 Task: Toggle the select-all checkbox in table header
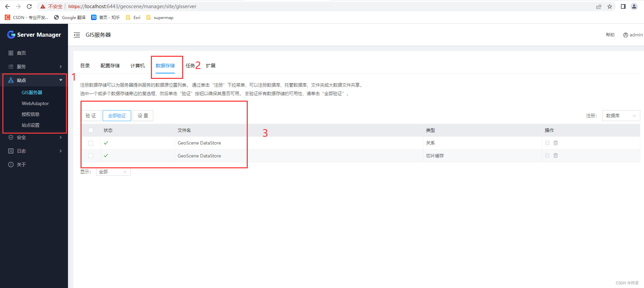91,130
